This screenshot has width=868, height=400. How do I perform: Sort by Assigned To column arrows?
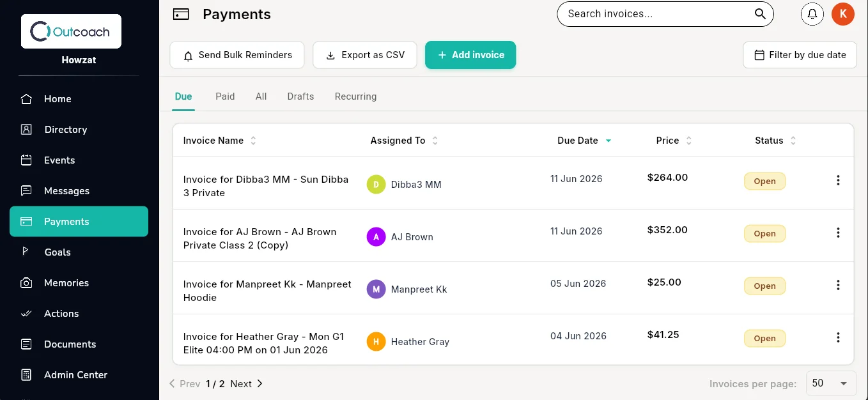click(x=435, y=141)
